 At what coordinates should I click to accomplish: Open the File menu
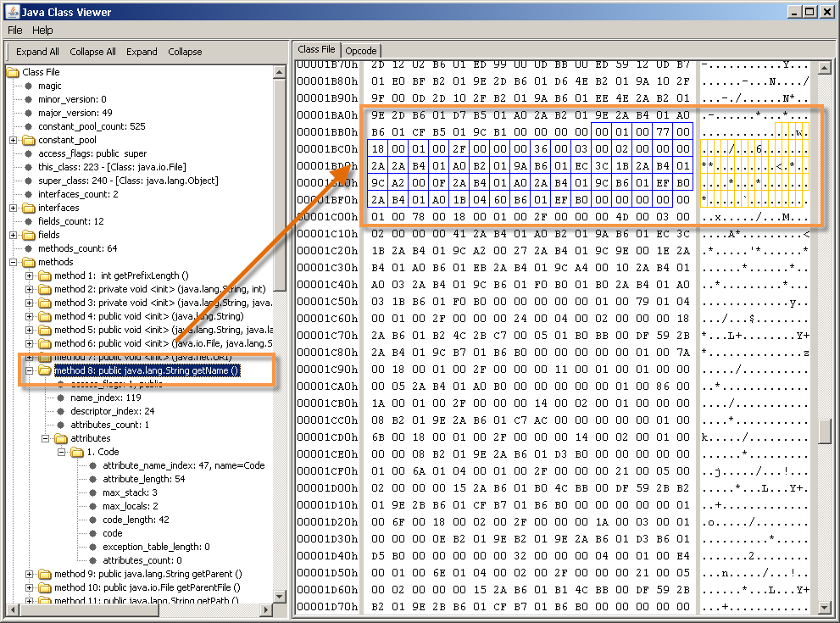click(15, 30)
